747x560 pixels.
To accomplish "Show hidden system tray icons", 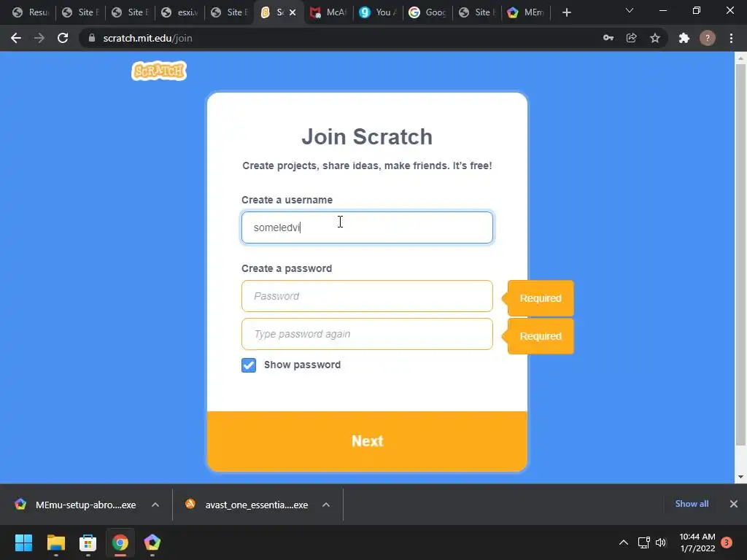I will coord(623,542).
